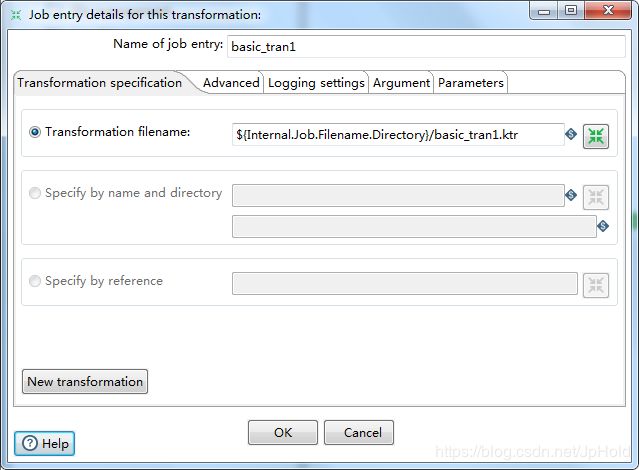This screenshot has height=470, width=639.
Task: Click the Spoon icon in the title bar
Action: [16, 15]
